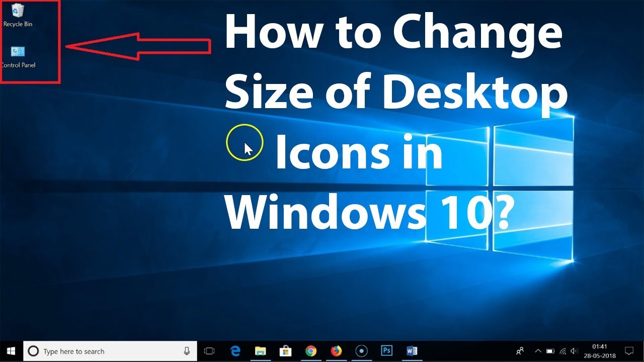Activate the microphone voice search icon
The width and height of the screenshot is (644, 362).
[187, 351]
